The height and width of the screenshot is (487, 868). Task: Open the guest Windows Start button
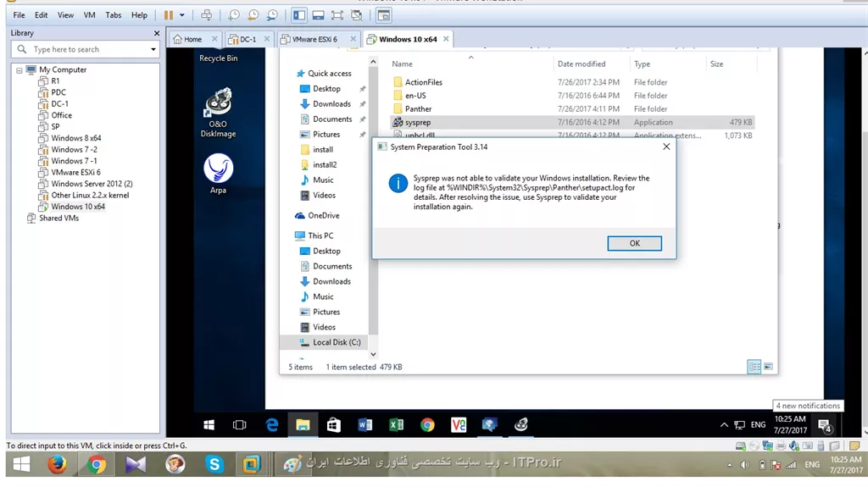[209, 425]
